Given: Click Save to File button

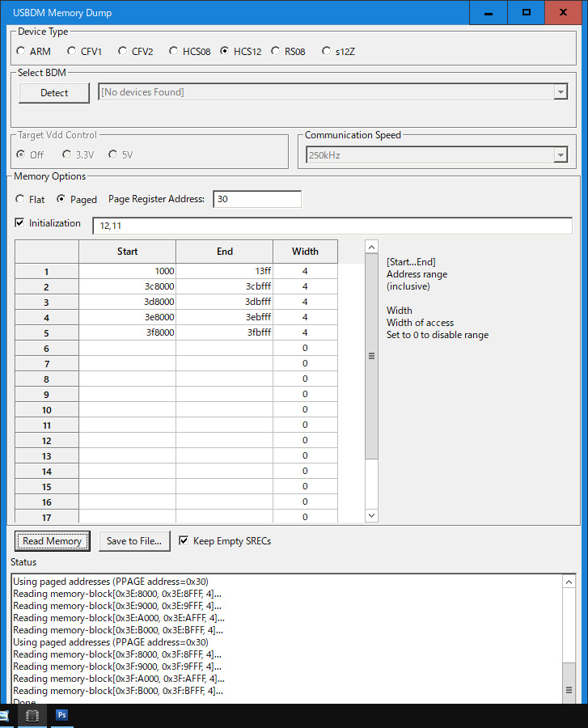Looking at the screenshot, I should pos(134,541).
